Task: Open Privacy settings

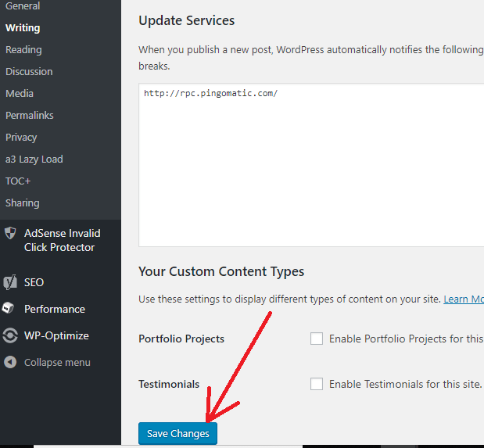Action: pos(21,137)
